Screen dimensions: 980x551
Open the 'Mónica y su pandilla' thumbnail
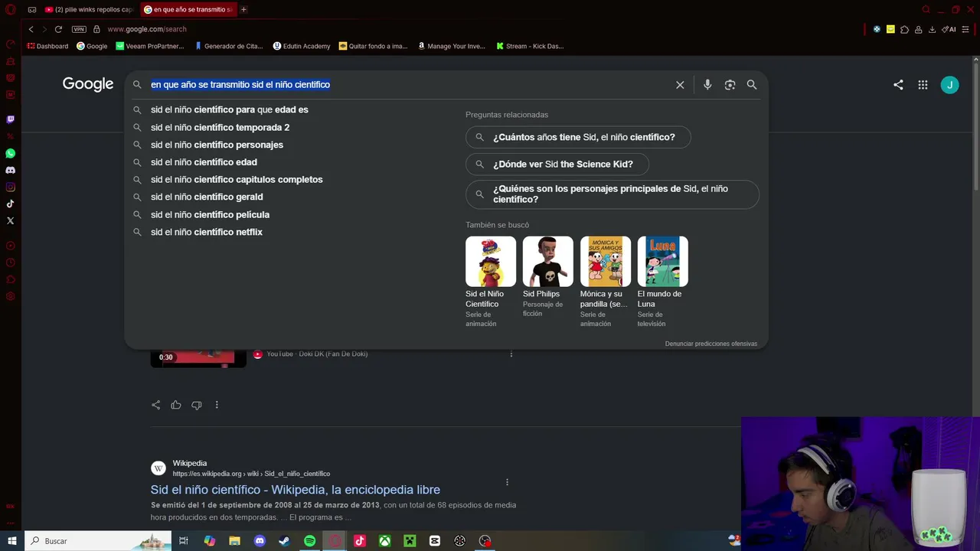point(606,282)
